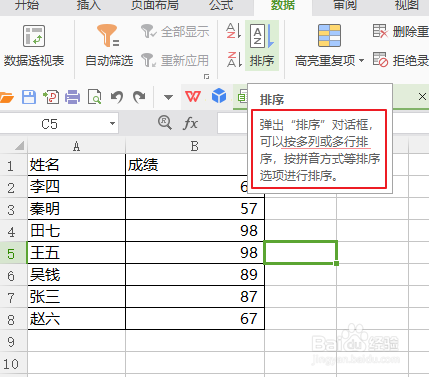
Task: Click cell containing 赵六
Action: [x=77, y=319]
